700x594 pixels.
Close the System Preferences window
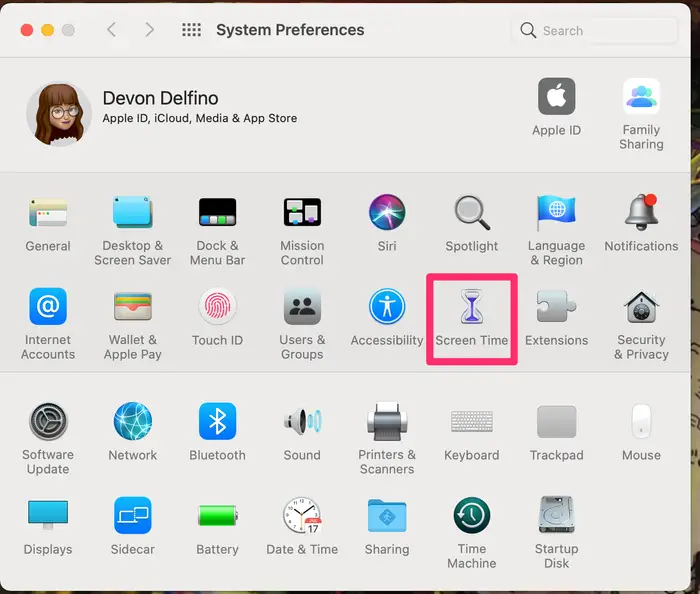click(x=27, y=30)
